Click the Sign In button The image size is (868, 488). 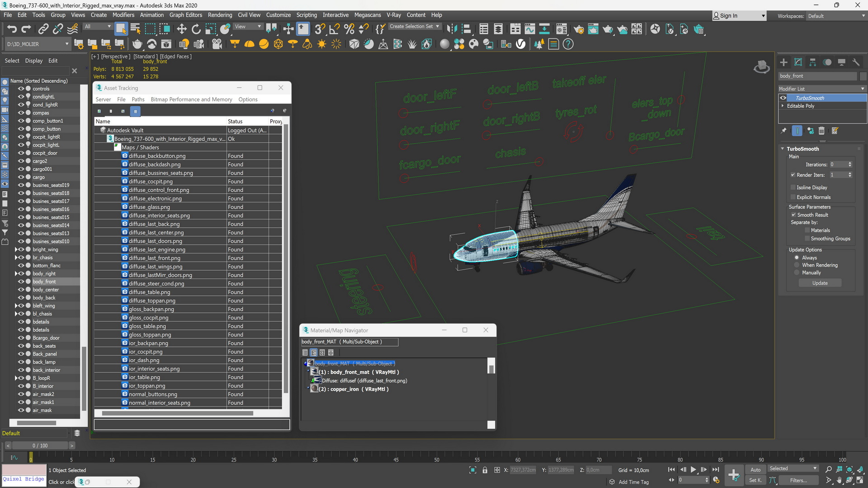[x=739, y=16]
